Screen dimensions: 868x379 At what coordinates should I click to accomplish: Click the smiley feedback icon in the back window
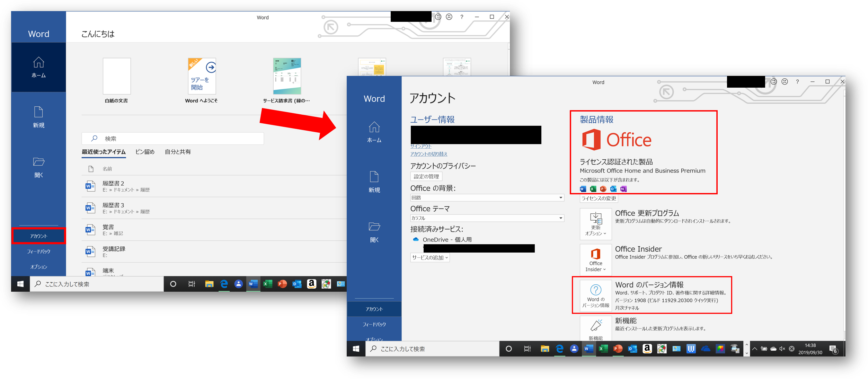point(438,17)
